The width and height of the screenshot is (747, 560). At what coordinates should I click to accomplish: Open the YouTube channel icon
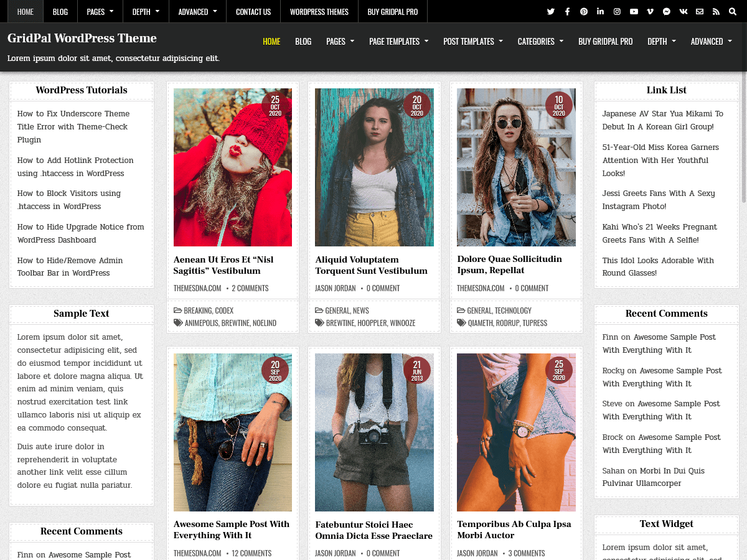pyautogui.click(x=634, y=11)
